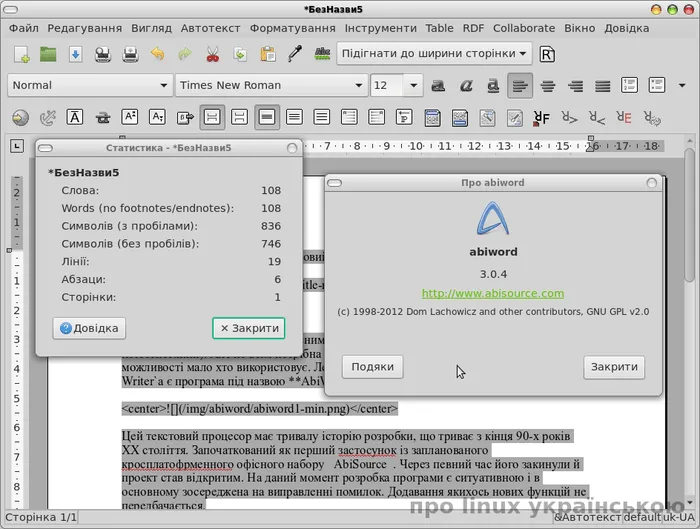Toggle bold text formatting
The width and height of the screenshot is (700, 529).
tap(438, 85)
